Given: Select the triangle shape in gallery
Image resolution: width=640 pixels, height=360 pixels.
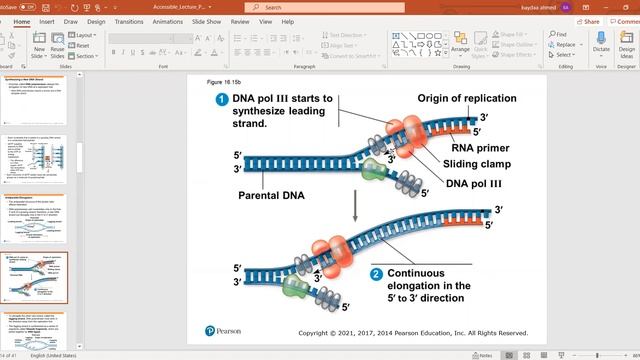Looking at the screenshot, I should pyautogui.click(x=396, y=44).
